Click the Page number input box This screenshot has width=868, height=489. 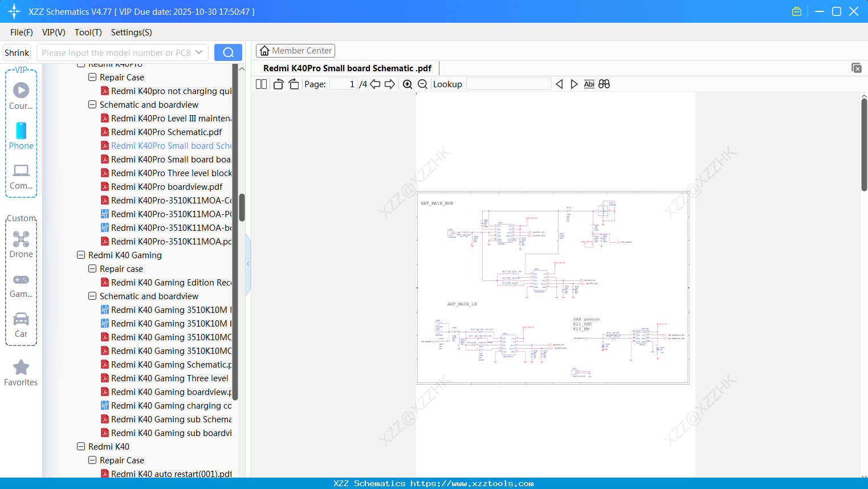[x=344, y=84]
